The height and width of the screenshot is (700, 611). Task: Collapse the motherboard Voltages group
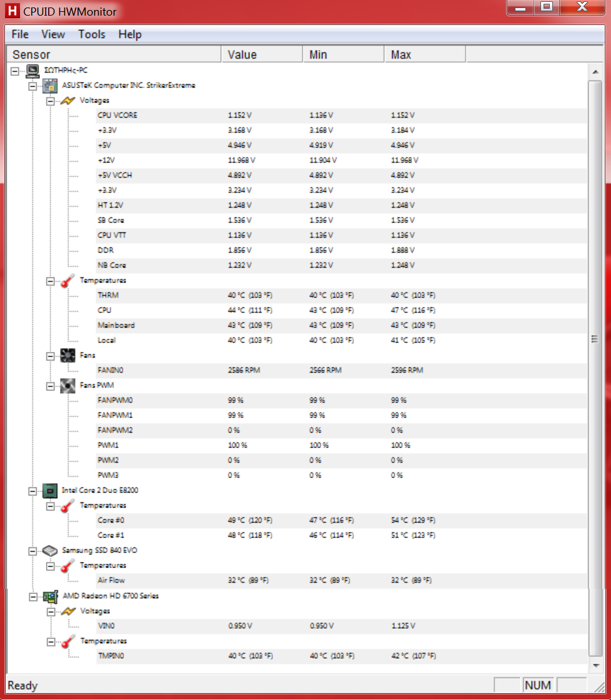point(51,101)
